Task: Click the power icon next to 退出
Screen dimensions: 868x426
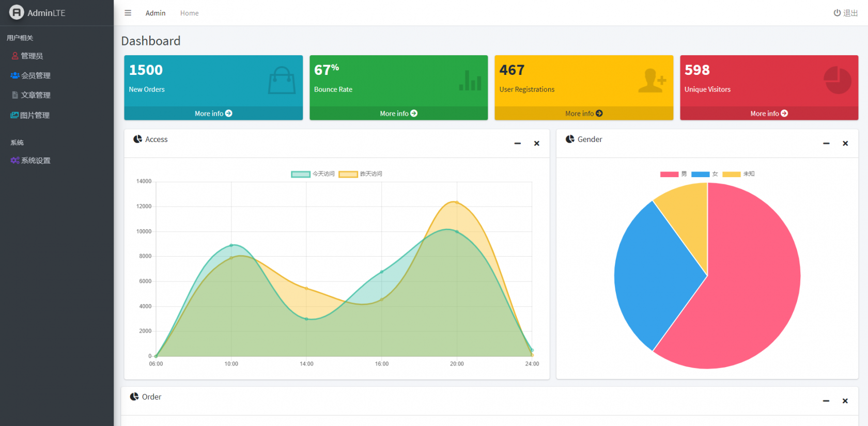Action: 837,13
